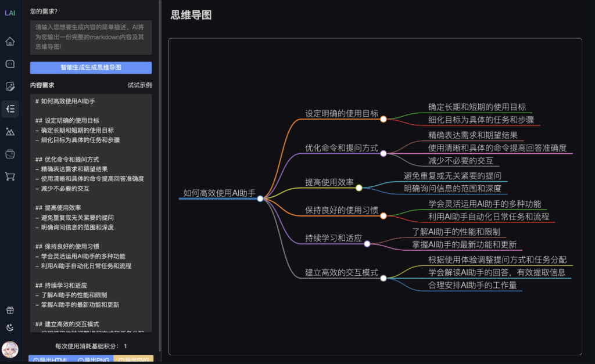Click the 您的需求 description input field
595x364 pixels.
[x=91, y=37]
